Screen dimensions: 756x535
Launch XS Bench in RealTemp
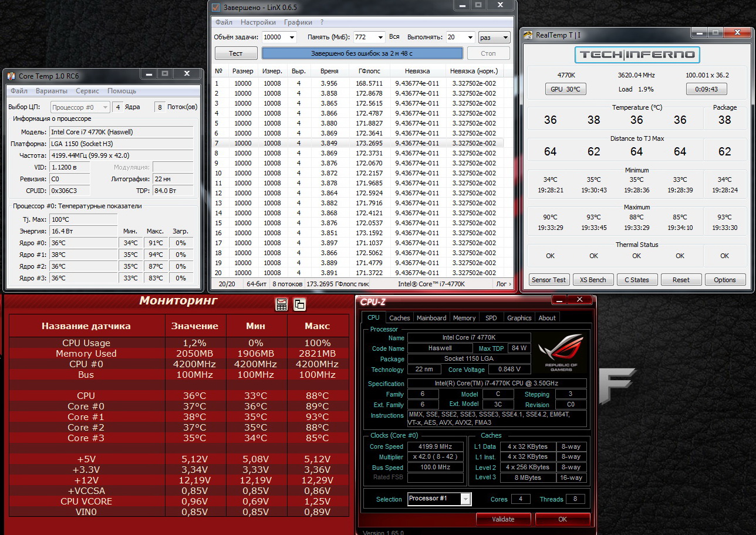593,280
